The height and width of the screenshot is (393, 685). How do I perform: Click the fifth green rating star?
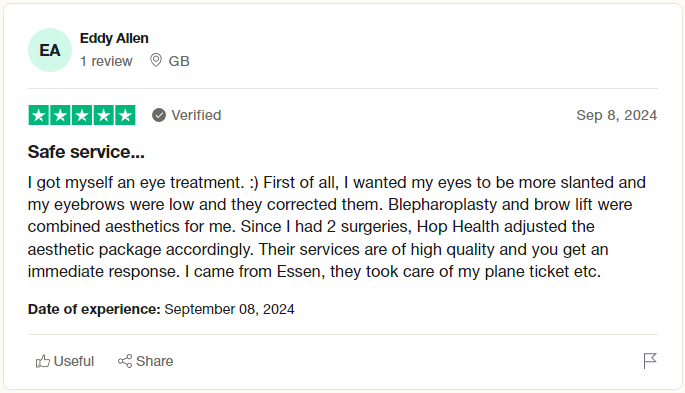125,115
